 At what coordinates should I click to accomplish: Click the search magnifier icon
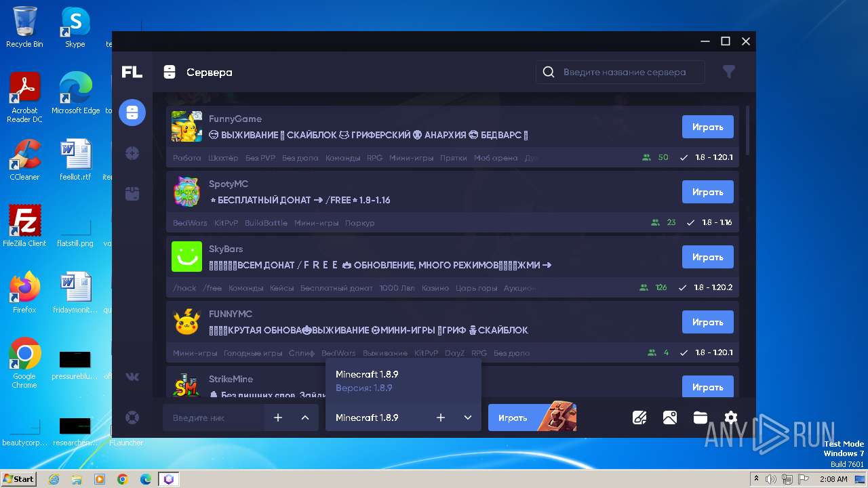(x=549, y=72)
